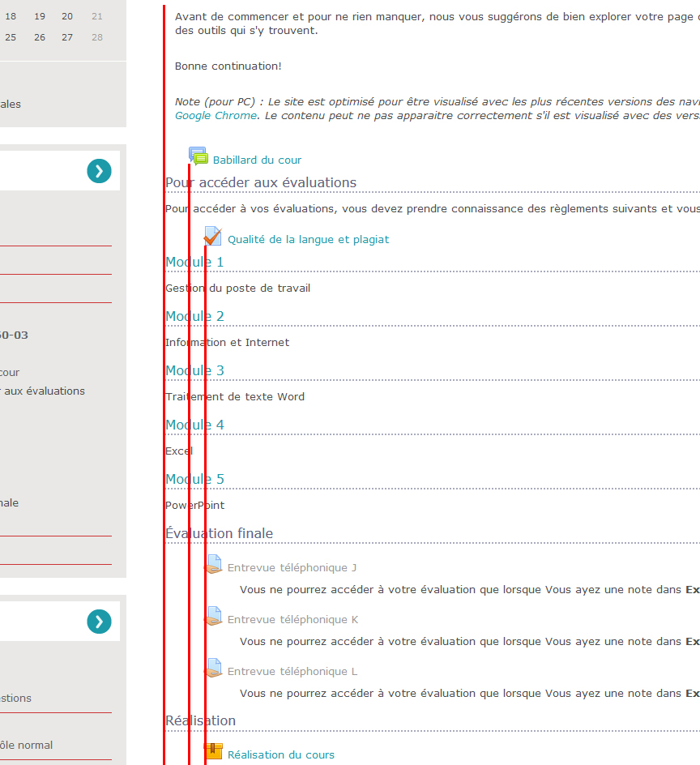The height and width of the screenshot is (765, 700).
Task: Open the Babillard du cour forum link
Action: [x=257, y=160]
